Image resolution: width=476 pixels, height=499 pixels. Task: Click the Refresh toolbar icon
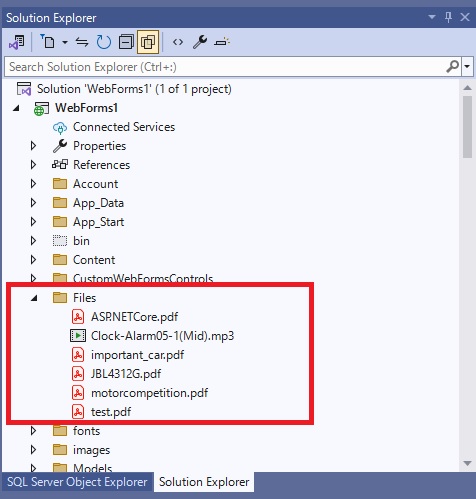pyautogui.click(x=103, y=42)
